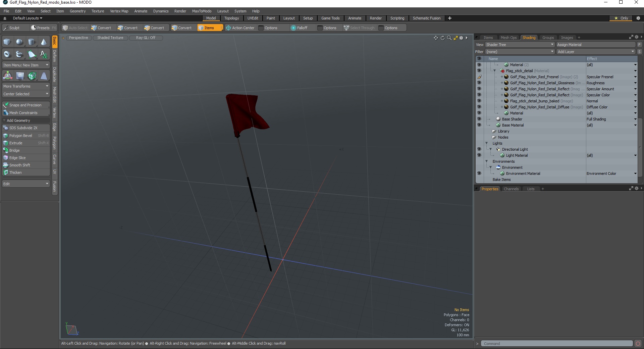Click in the Command input field
Viewport: 644px width, 349px height.
pyautogui.click(x=557, y=344)
